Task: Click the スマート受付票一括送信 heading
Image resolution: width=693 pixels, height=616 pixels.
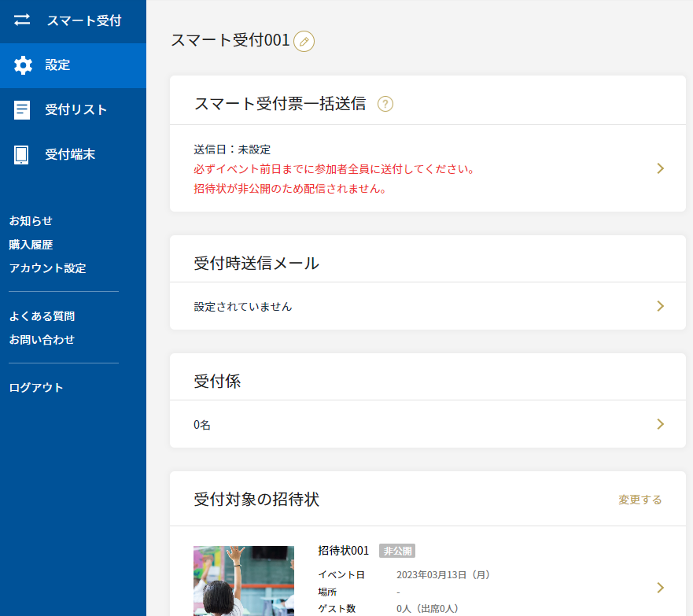Action: pyautogui.click(x=280, y=104)
